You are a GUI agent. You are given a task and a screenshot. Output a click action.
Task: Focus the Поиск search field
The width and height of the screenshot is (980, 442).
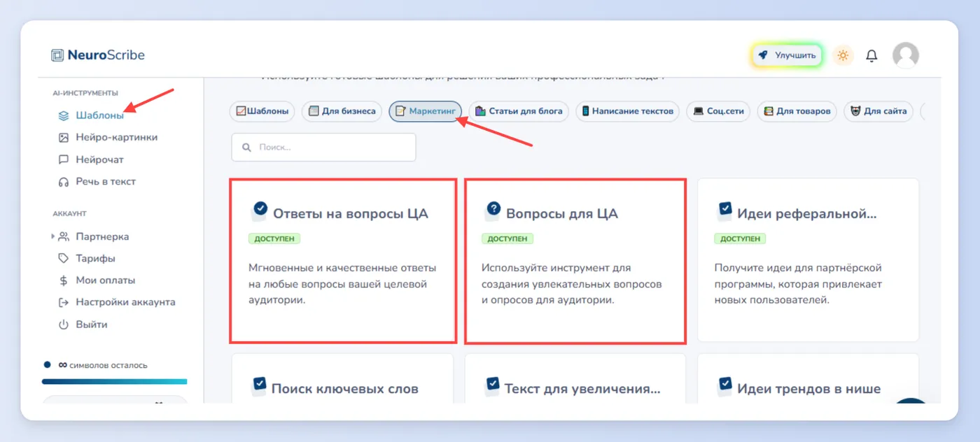tap(323, 148)
